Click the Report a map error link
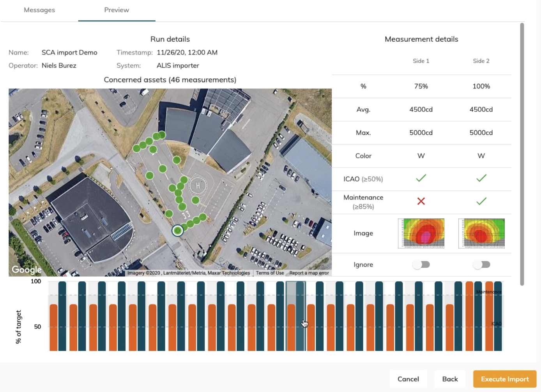This screenshot has height=392, width=541. click(x=309, y=273)
